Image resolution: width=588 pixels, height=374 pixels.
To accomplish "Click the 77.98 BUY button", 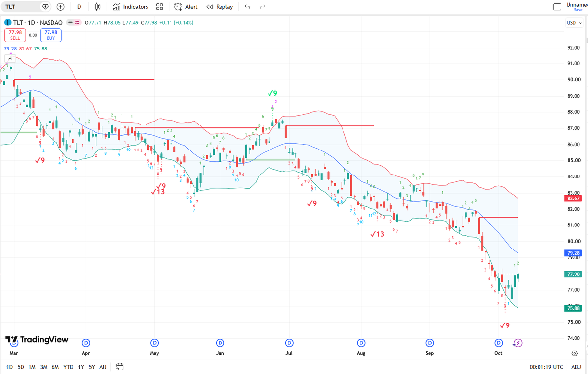I will tap(51, 35).
